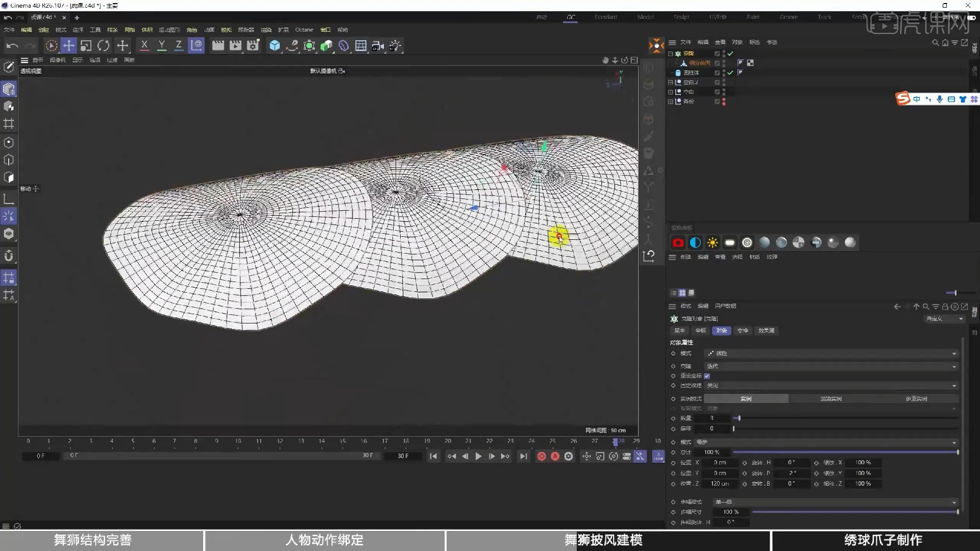Toggle the Y axis lock

(x=162, y=46)
